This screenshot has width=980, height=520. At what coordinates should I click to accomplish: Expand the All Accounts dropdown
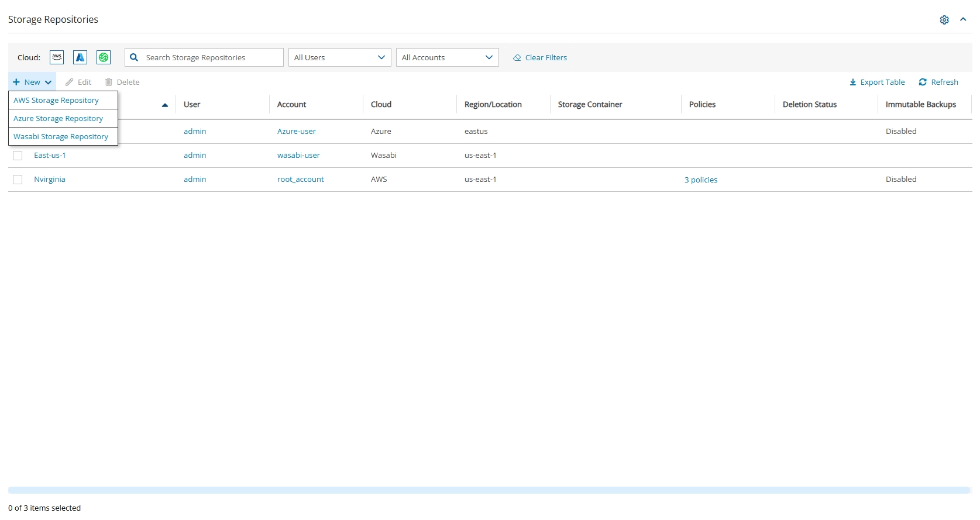(x=447, y=57)
